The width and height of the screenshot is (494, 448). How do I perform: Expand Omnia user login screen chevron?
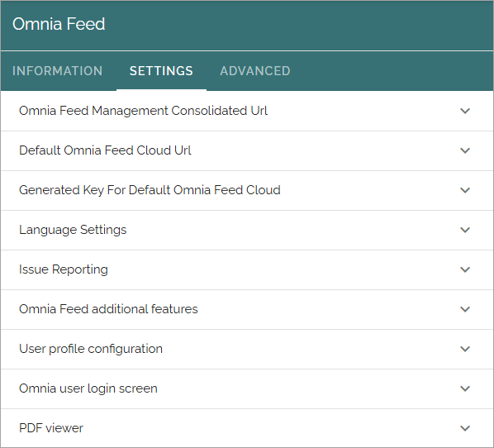[465, 388]
